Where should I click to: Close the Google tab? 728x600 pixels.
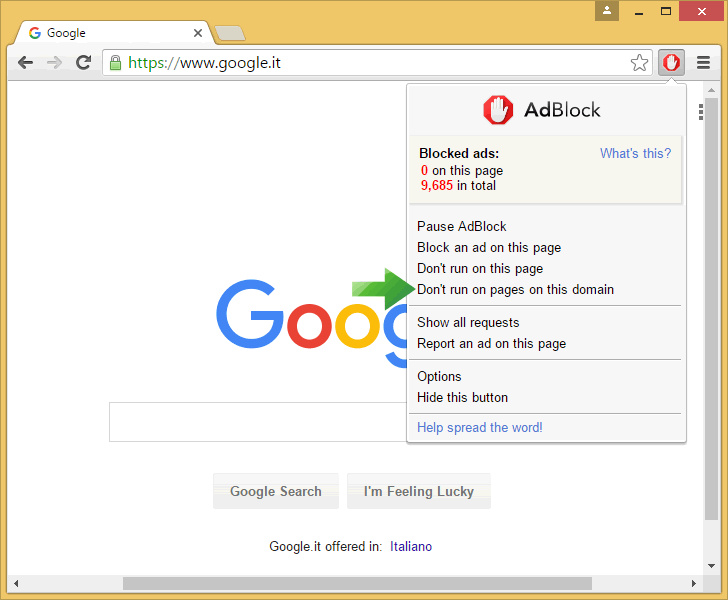[x=198, y=33]
